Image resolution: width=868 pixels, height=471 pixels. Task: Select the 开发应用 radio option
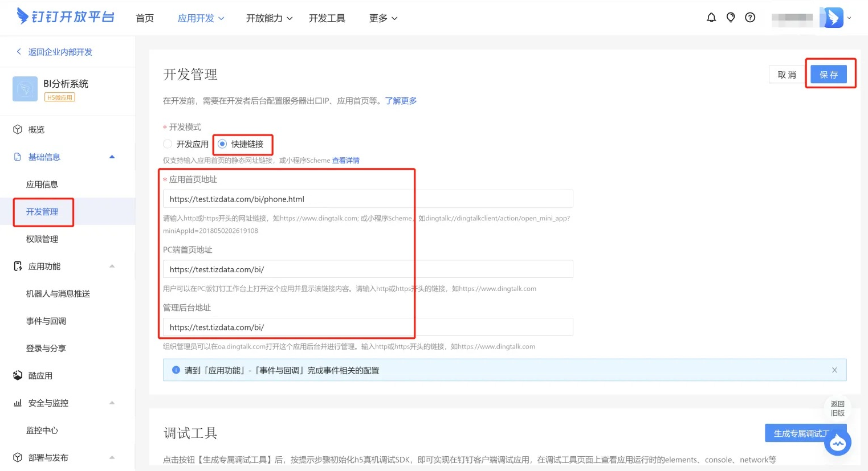(168, 144)
